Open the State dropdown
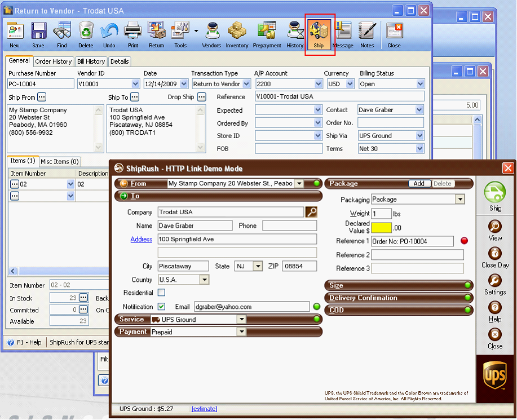This screenshot has height=420, width=517. pos(258,266)
